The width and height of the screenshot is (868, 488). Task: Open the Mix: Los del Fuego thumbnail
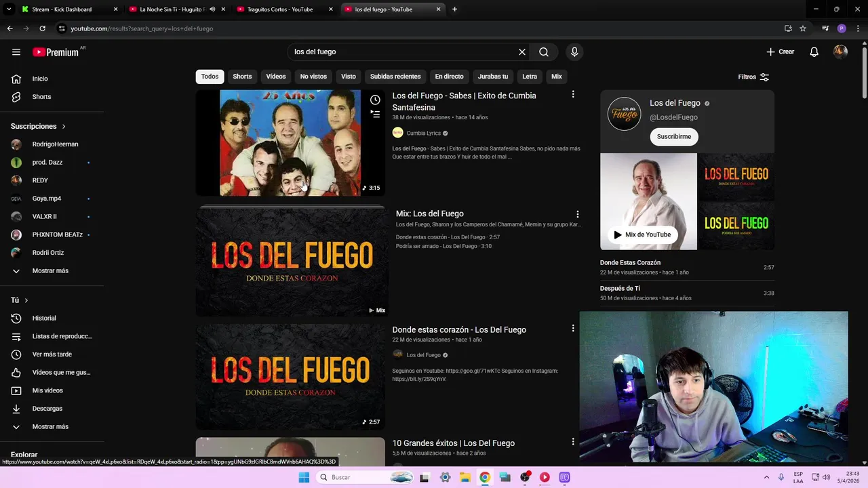(292, 262)
